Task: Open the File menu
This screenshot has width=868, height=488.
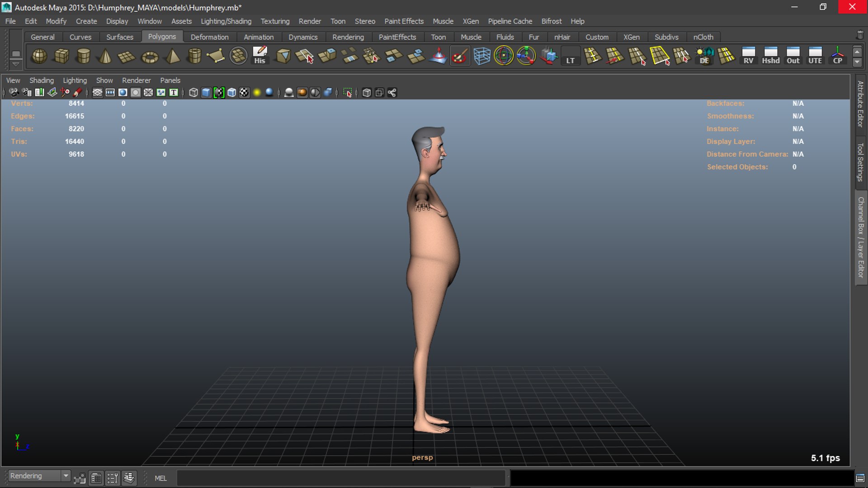Action: (x=10, y=21)
